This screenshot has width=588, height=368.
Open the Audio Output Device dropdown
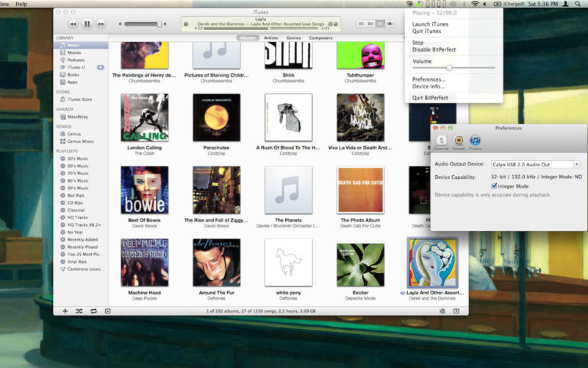[x=535, y=164]
